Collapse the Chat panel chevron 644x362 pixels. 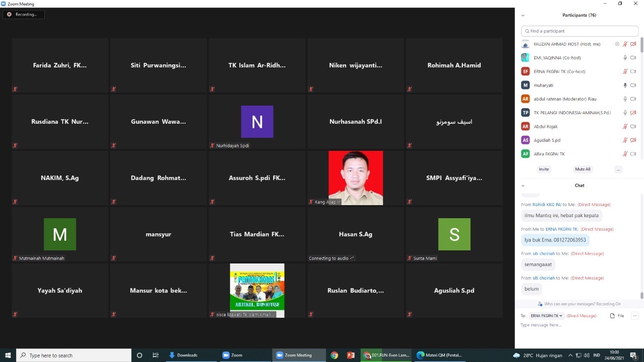523,186
